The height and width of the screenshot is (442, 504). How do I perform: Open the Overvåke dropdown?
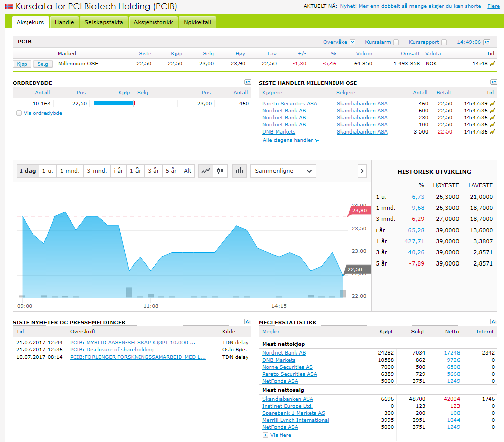coord(353,42)
